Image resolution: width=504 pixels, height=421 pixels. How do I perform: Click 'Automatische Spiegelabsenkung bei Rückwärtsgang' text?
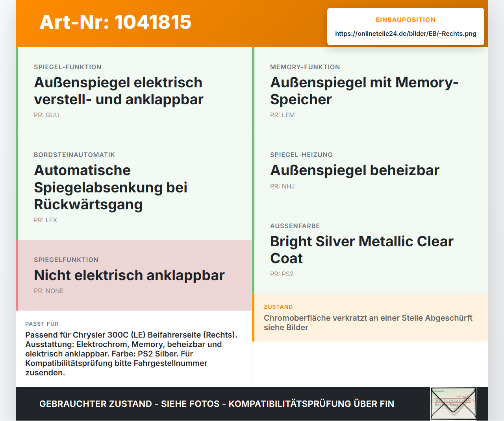(111, 187)
